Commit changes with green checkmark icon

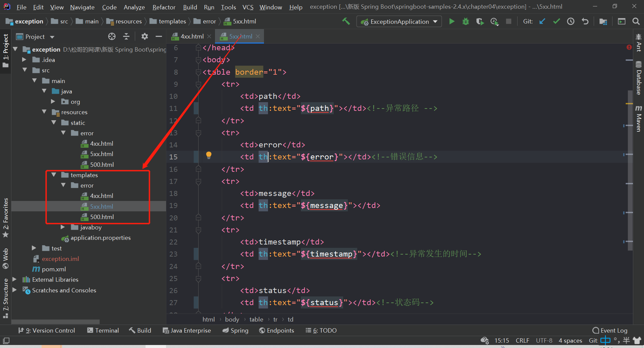556,21
